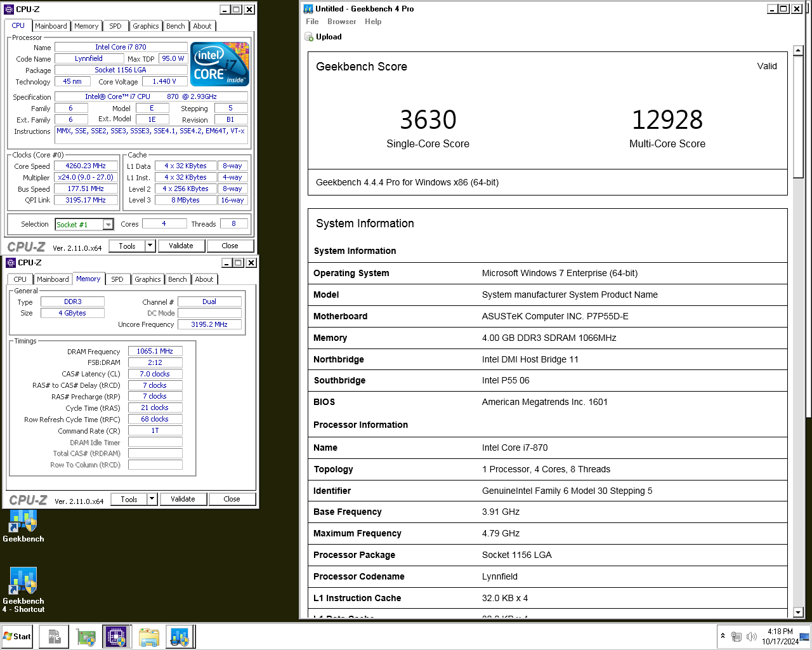Click the Core Voltage value 1.440 V

click(164, 81)
